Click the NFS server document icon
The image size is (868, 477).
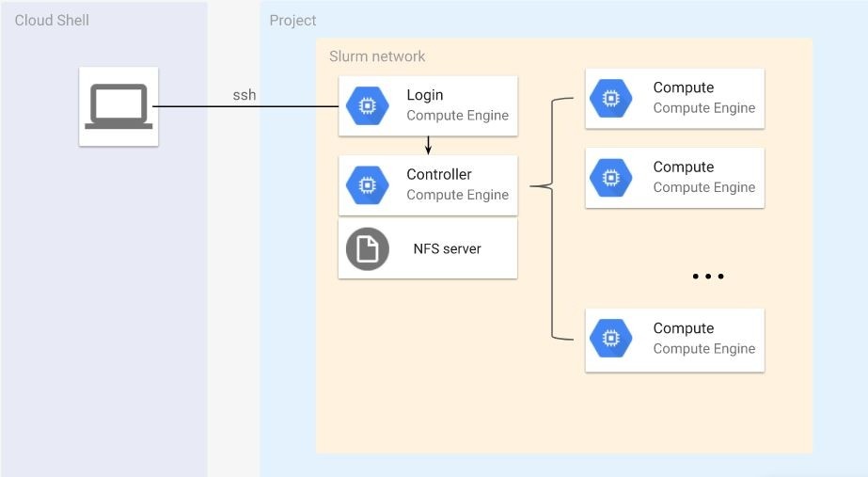(367, 248)
